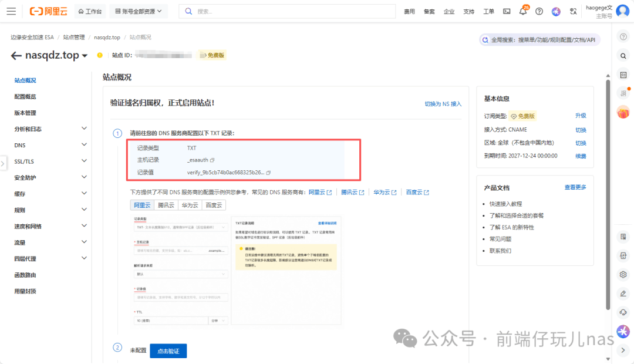Copy the verify record value
The height and width of the screenshot is (364, 634).
pyautogui.click(x=268, y=173)
